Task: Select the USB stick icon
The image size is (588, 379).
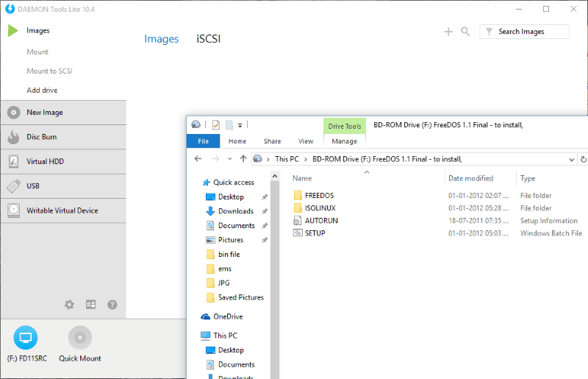Action: coord(13,186)
